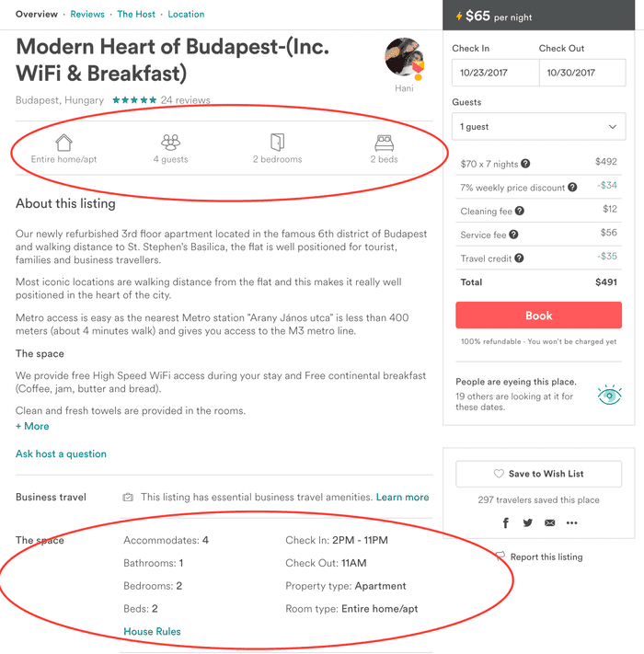Share listing via Twitter icon

pos(528,522)
